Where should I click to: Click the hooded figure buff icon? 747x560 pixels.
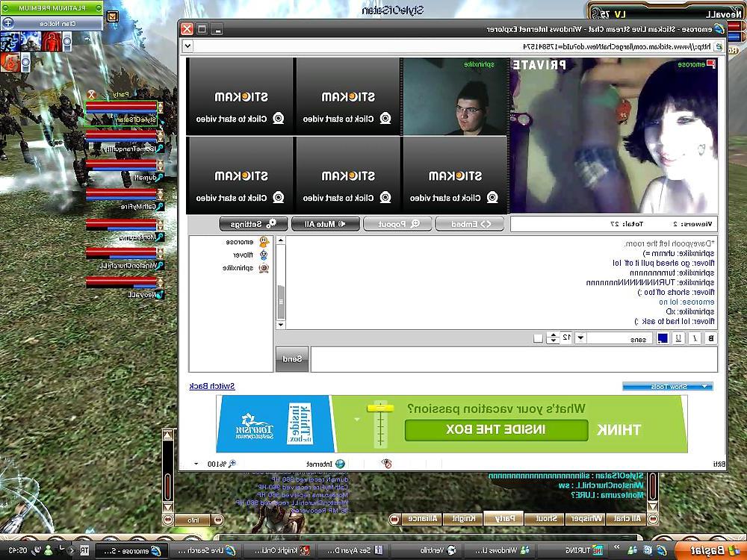[x=31, y=41]
